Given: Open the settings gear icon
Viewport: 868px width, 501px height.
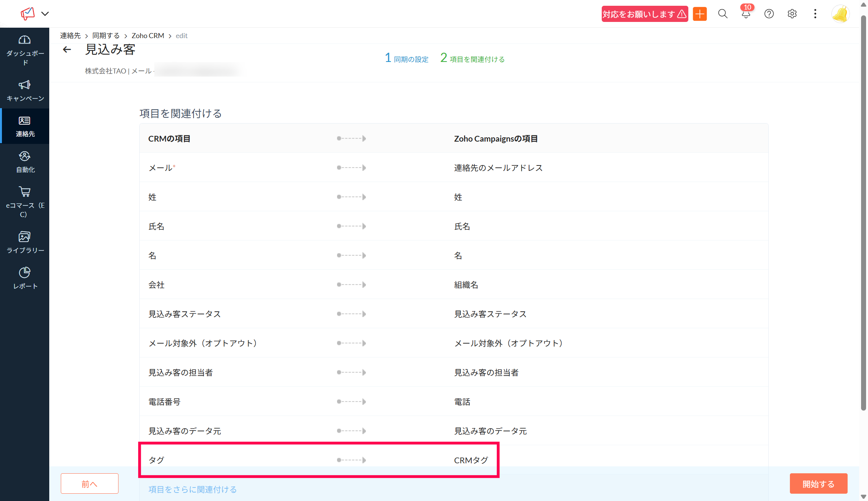Looking at the screenshot, I should 792,14.
